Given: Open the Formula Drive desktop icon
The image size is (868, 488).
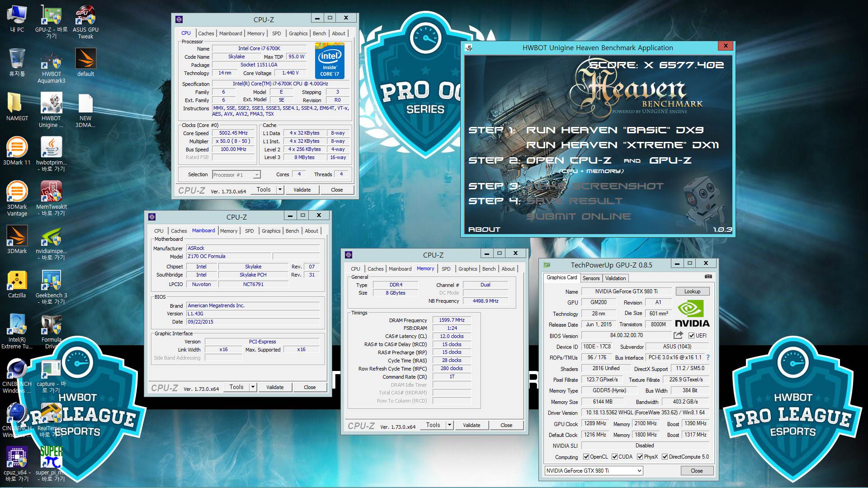Looking at the screenshot, I should tap(51, 332).
